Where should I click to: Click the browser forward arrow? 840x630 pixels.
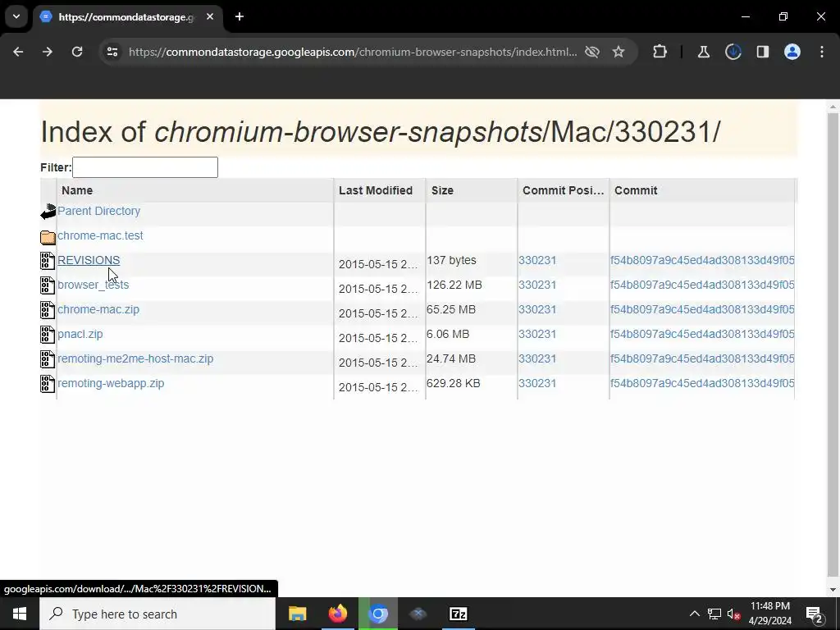(48, 52)
